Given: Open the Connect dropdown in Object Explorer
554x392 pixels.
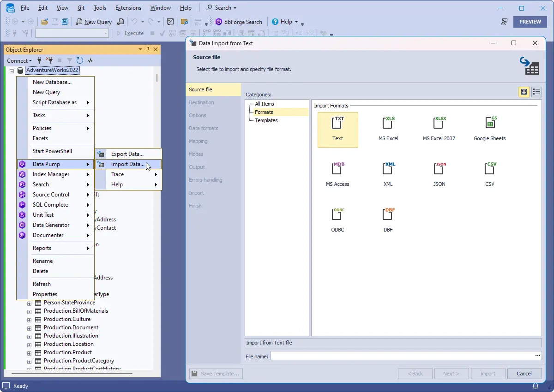Looking at the screenshot, I should pos(19,60).
